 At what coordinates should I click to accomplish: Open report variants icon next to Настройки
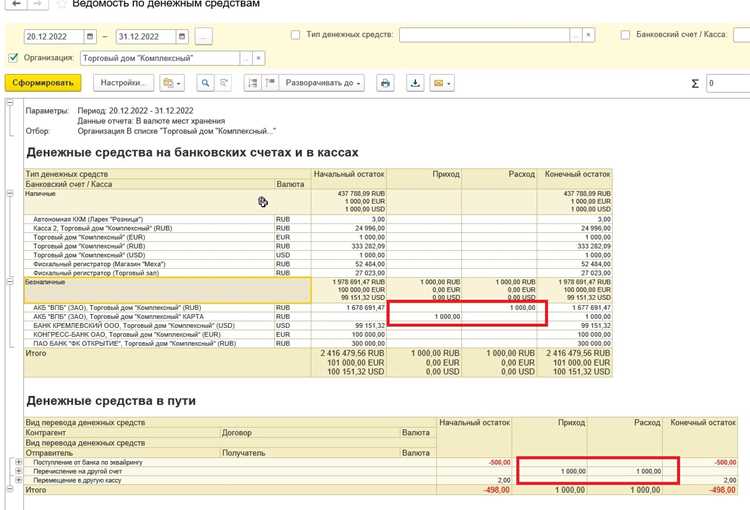pos(172,83)
